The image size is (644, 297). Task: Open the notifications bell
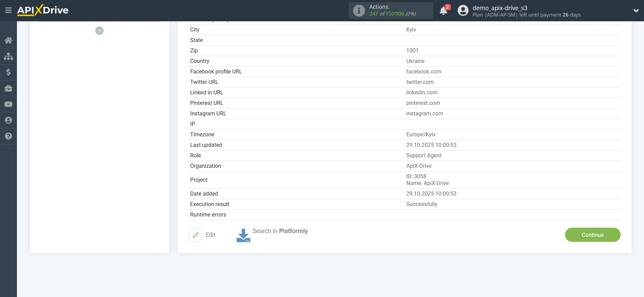pos(443,11)
